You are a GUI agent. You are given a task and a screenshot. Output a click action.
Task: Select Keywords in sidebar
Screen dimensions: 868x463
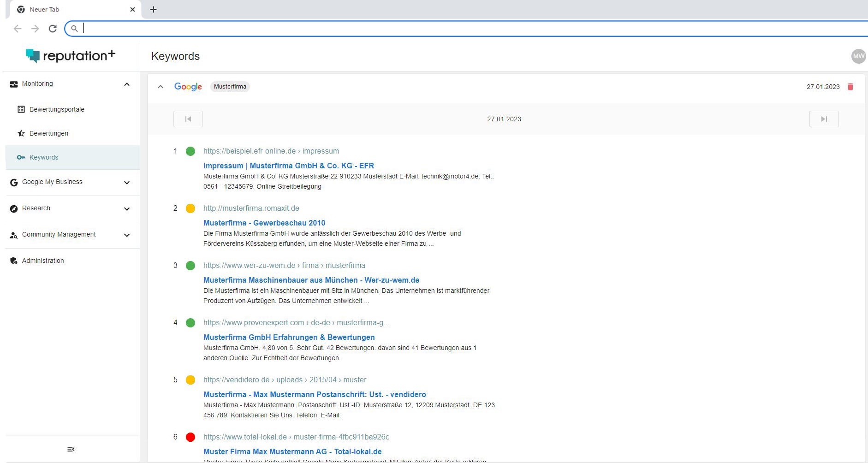[x=72, y=157]
